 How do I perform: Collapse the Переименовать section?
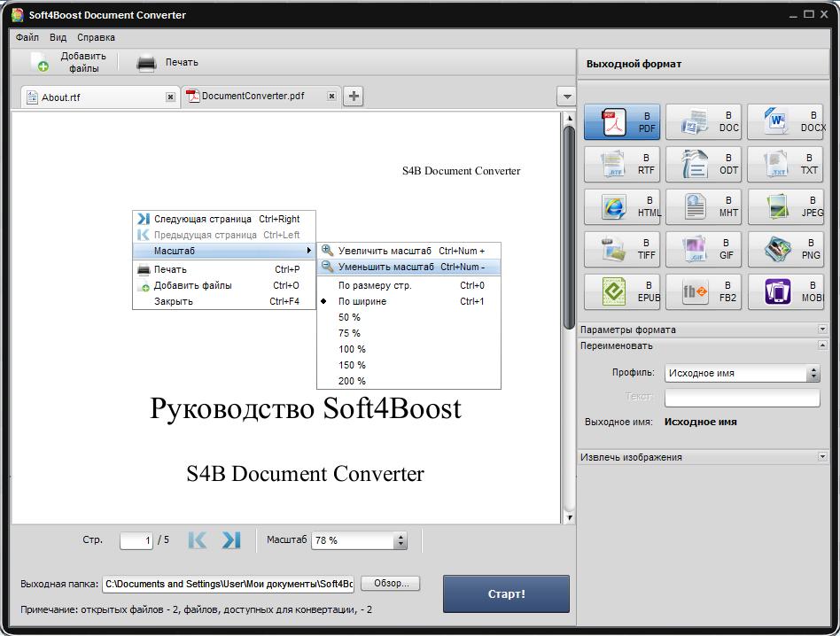pyautogui.click(x=822, y=345)
